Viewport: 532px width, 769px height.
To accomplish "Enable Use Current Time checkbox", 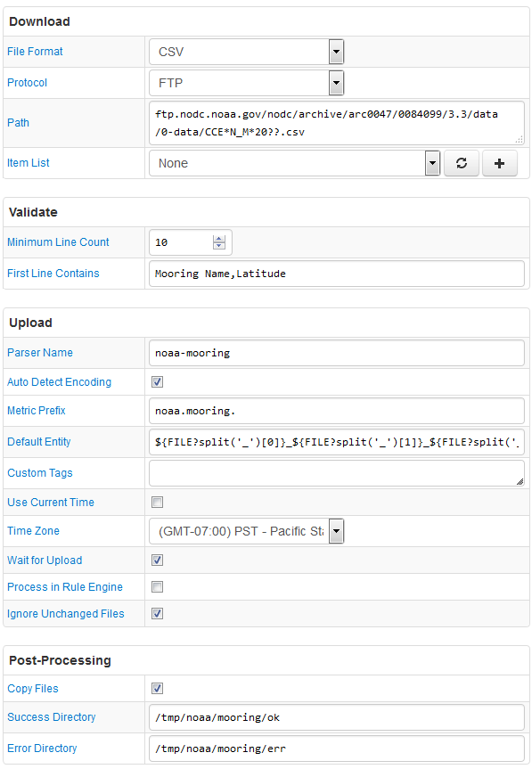I will 157,503.
